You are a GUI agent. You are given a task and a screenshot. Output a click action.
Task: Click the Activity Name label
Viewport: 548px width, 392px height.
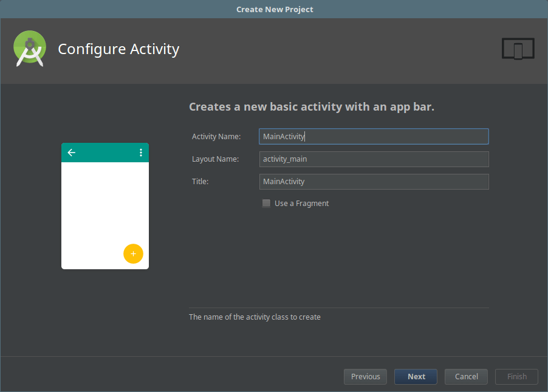coord(216,137)
